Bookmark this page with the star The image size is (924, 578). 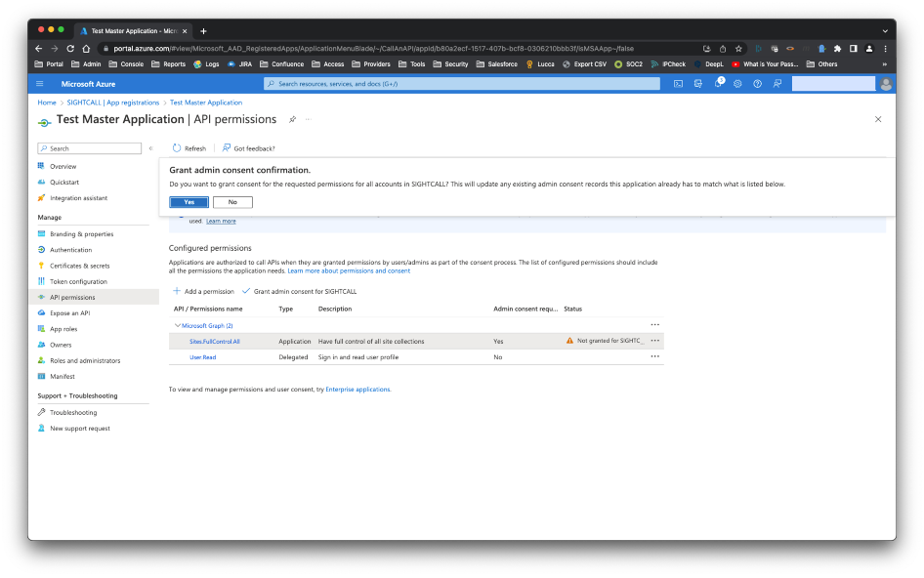click(x=738, y=48)
